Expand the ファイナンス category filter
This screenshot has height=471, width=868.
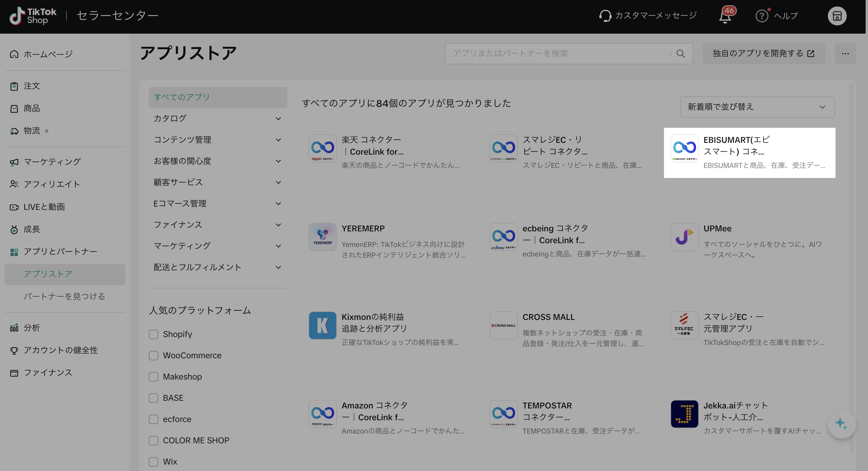pyautogui.click(x=217, y=225)
